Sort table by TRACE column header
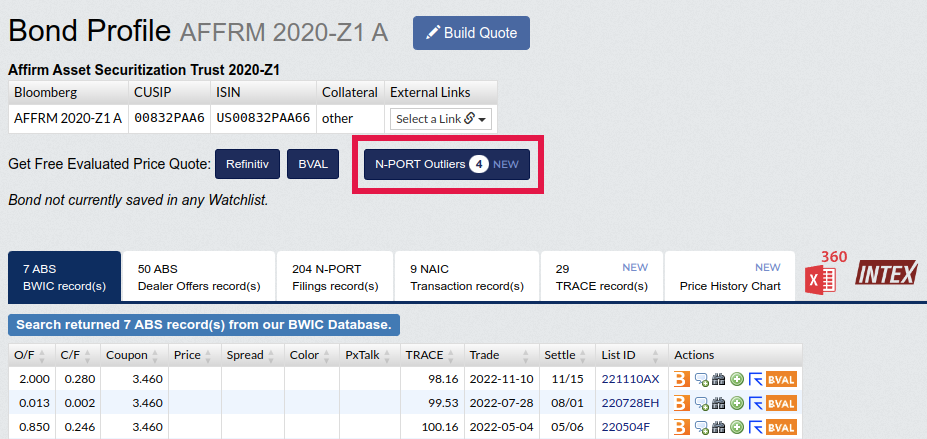 (424, 355)
